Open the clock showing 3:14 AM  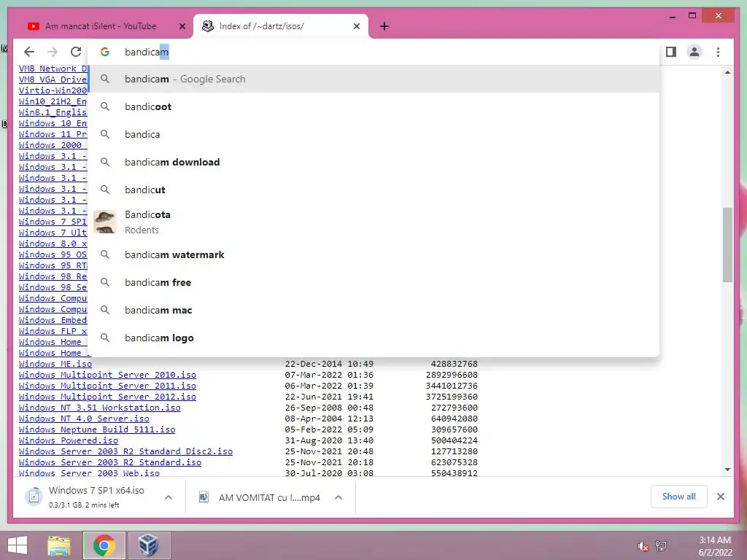point(715,545)
